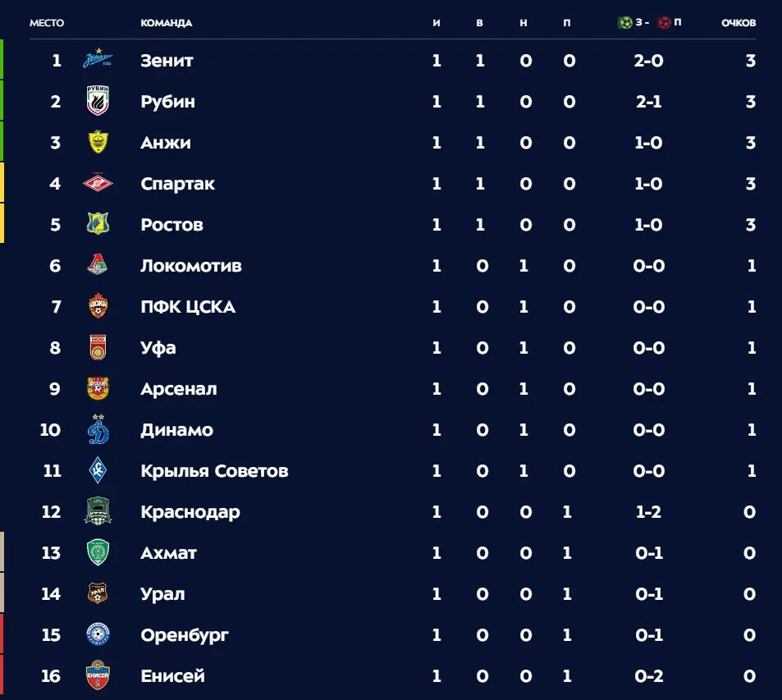782x700 pixels.
Task: Click the Анжи yellow club emblem
Action: click(x=98, y=143)
